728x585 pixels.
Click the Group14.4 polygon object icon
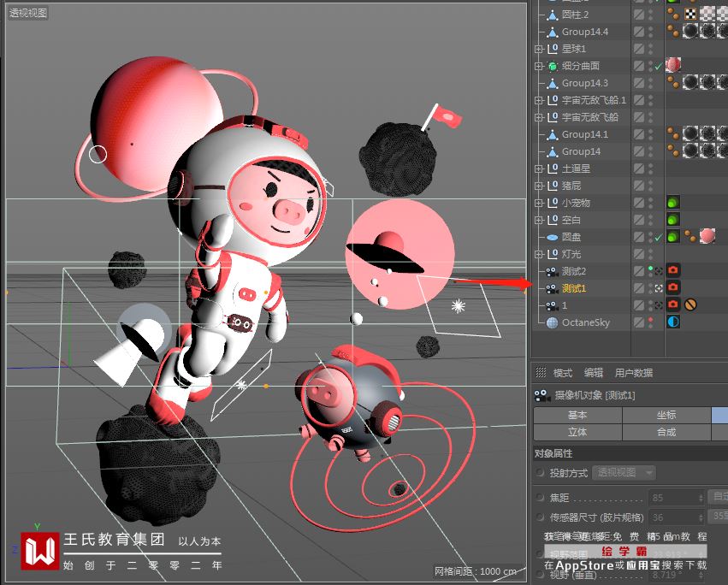[552, 32]
